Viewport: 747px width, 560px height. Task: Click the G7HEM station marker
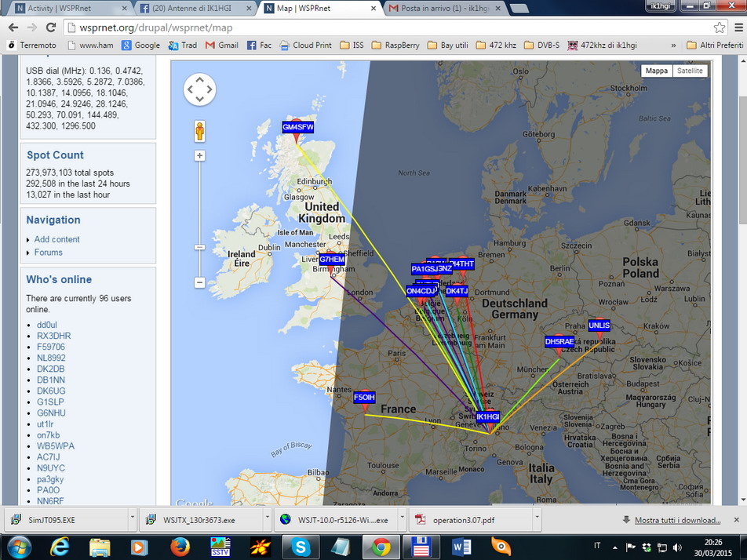[x=332, y=260]
